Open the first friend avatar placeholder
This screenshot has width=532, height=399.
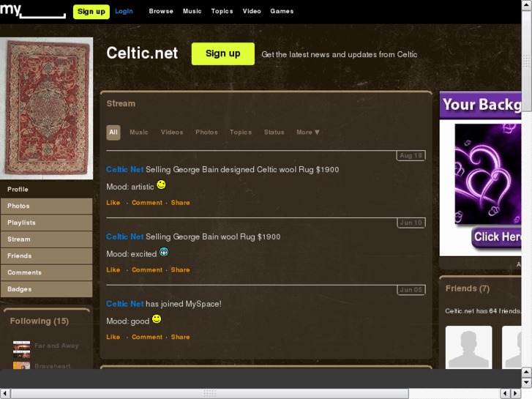pyautogui.click(x=468, y=347)
